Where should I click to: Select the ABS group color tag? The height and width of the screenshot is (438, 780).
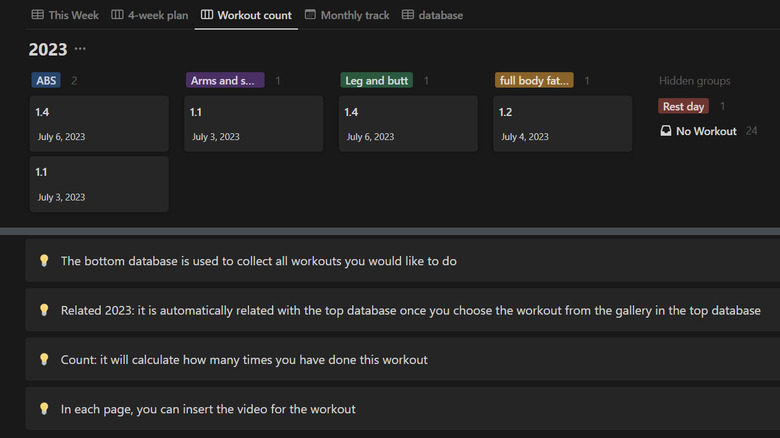pos(46,80)
